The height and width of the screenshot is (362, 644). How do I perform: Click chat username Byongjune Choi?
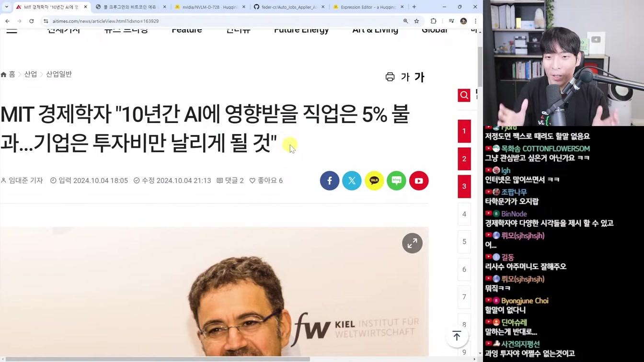point(525,301)
